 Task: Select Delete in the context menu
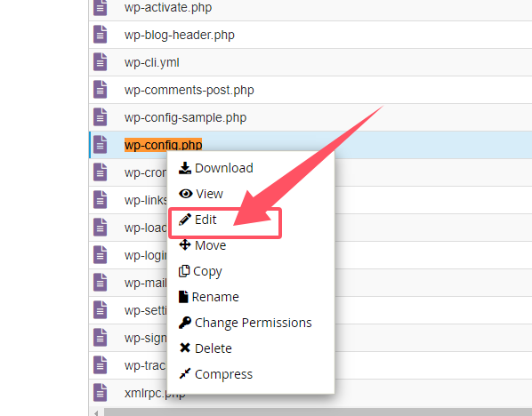214,348
